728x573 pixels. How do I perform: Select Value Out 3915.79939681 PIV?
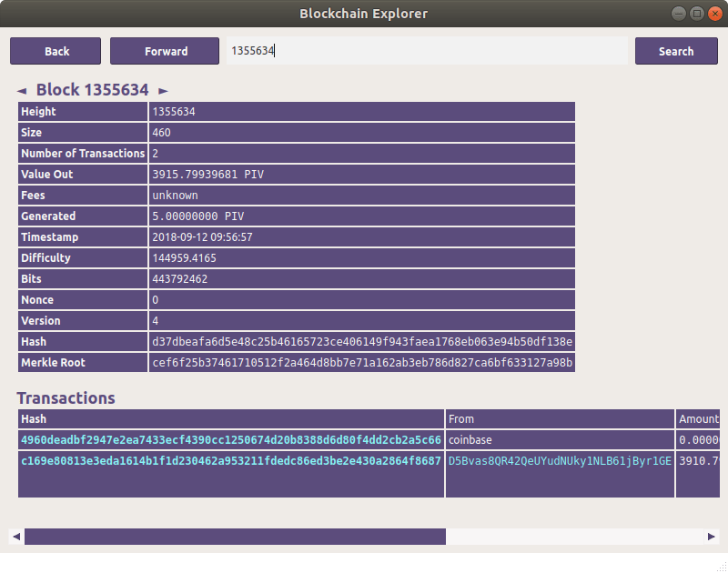click(x=208, y=175)
